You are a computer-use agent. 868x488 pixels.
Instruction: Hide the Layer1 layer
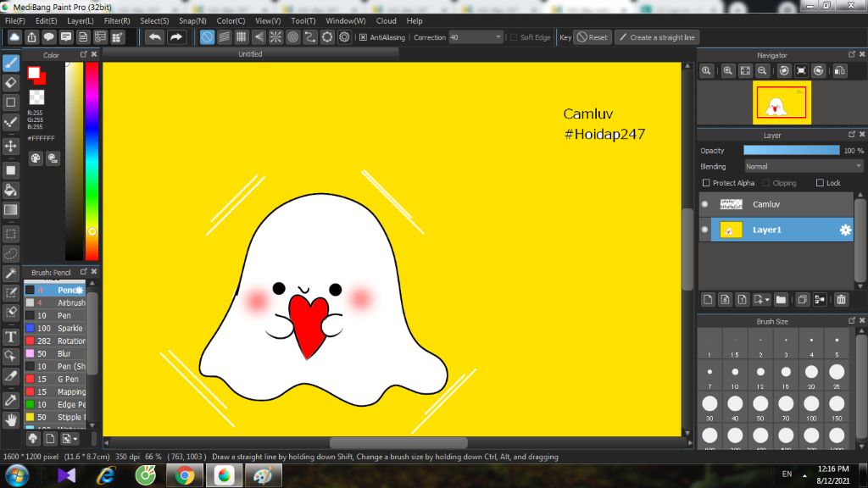[x=704, y=230]
